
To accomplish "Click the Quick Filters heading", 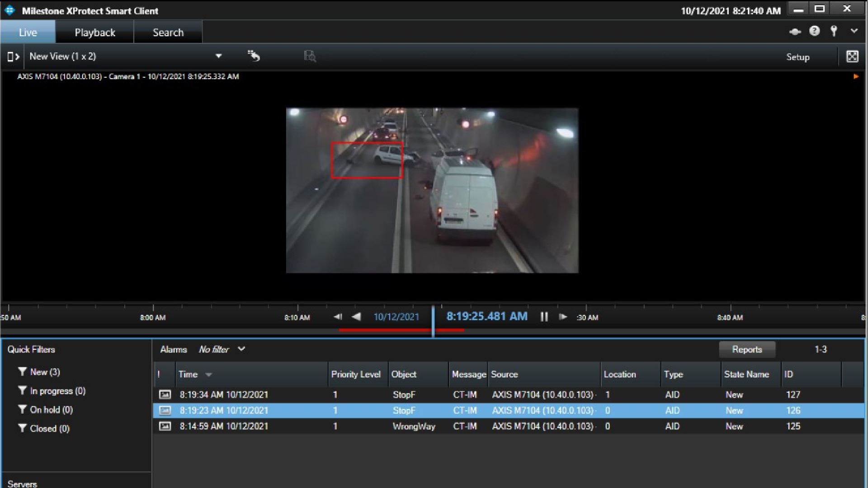I will 31,349.
